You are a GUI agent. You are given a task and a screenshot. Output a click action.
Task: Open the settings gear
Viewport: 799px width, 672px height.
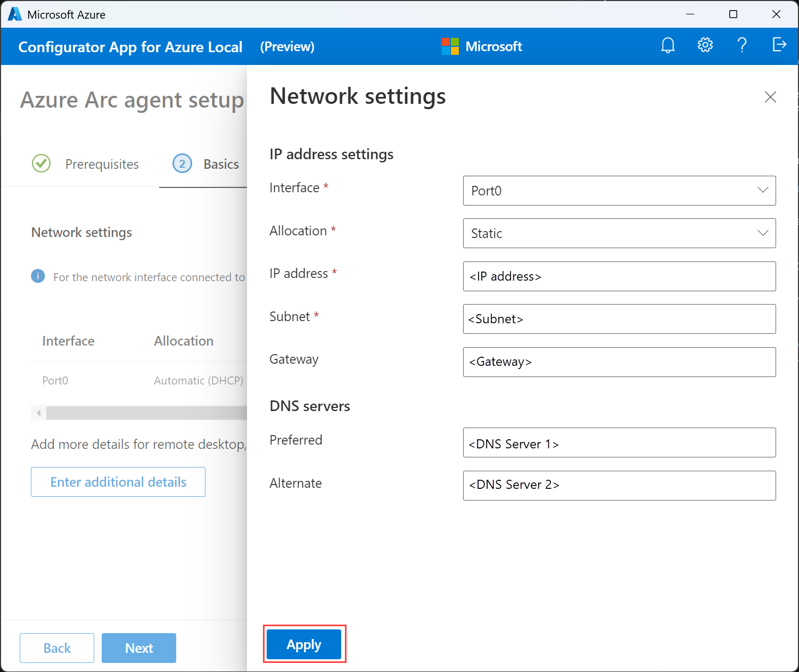pos(705,45)
